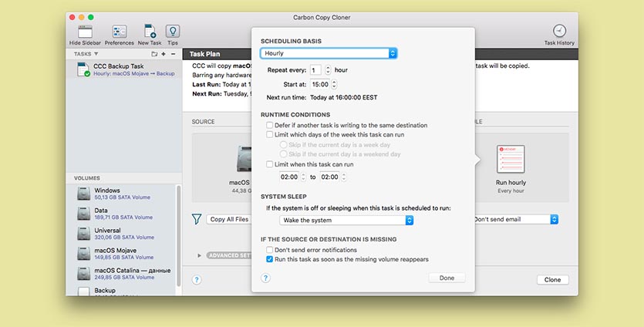Enable Defer if another task is writing
The height and width of the screenshot is (327, 644).
click(x=269, y=125)
